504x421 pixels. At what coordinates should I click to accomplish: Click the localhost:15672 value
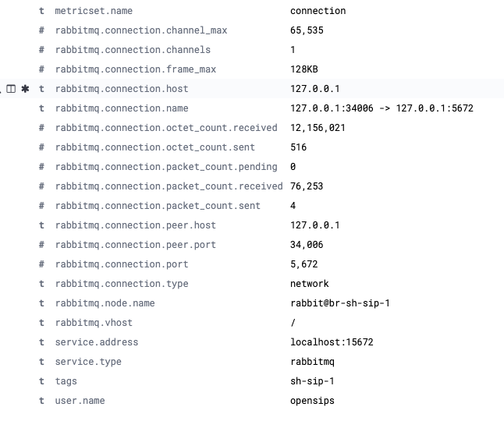[332, 342]
